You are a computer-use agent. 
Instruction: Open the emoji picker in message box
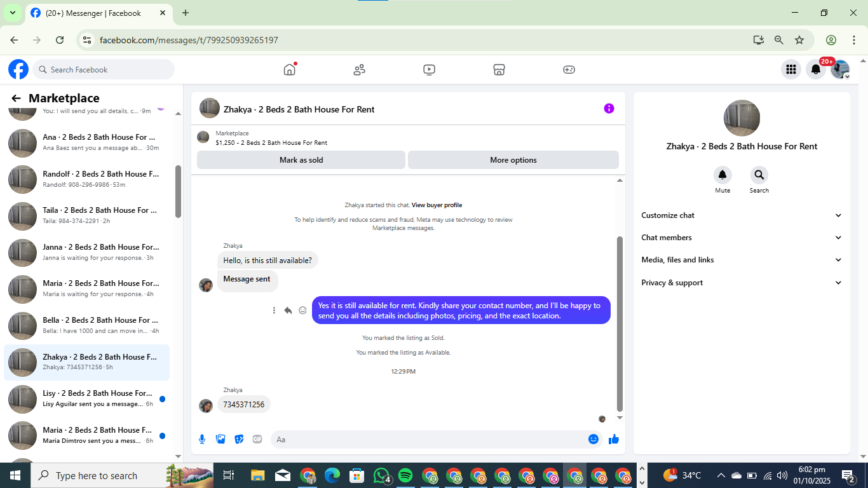(x=593, y=439)
